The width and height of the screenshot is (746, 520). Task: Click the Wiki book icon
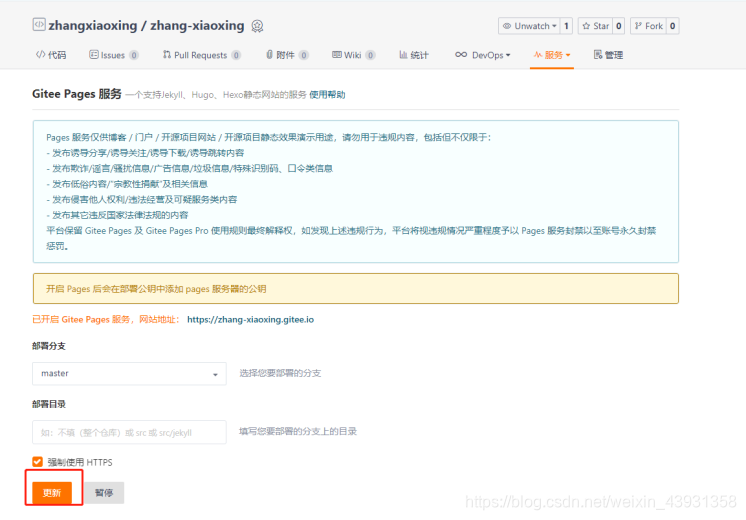tap(337, 54)
